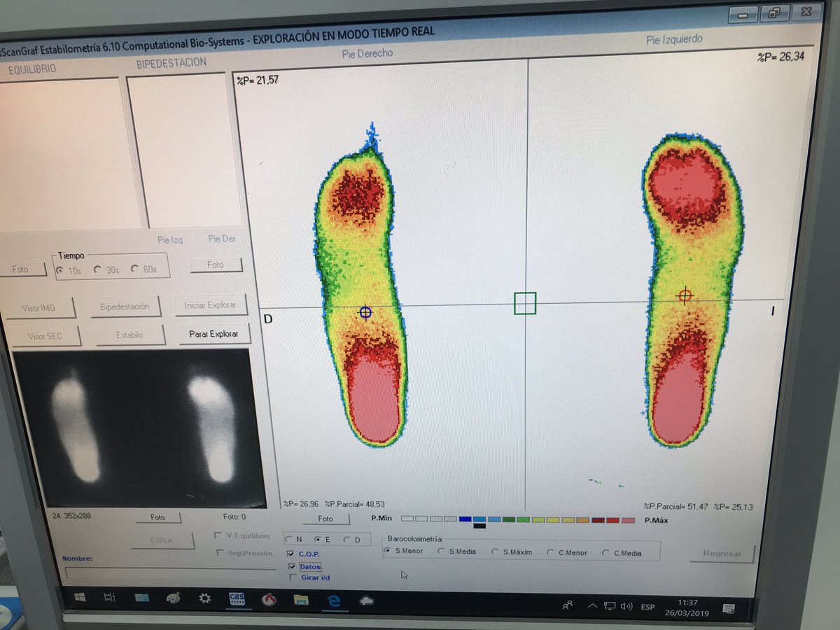This screenshot has height=630, width=840.
Task: Click the Regresar button
Action: coord(722,554)
